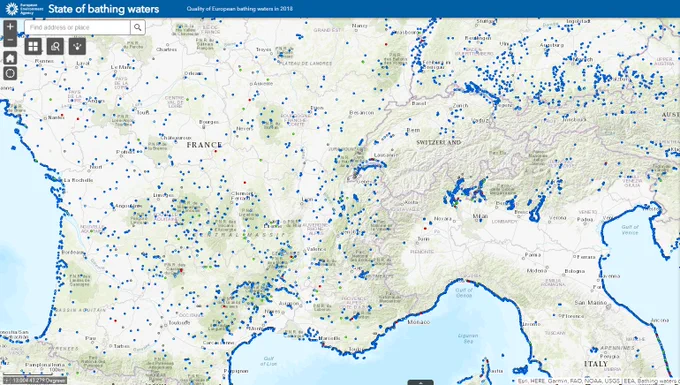Click the Novara city label
Viewport: 680px width, 385px height.
point(443,219)
